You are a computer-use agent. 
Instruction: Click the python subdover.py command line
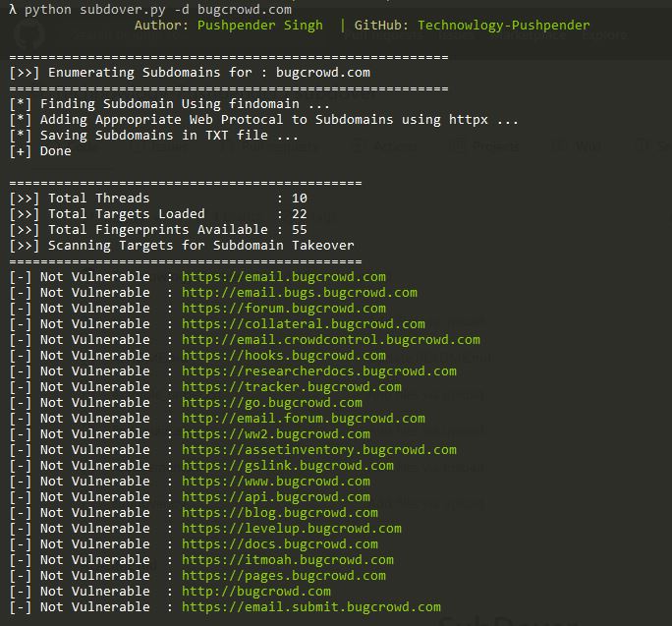click(x=150, y=9)
